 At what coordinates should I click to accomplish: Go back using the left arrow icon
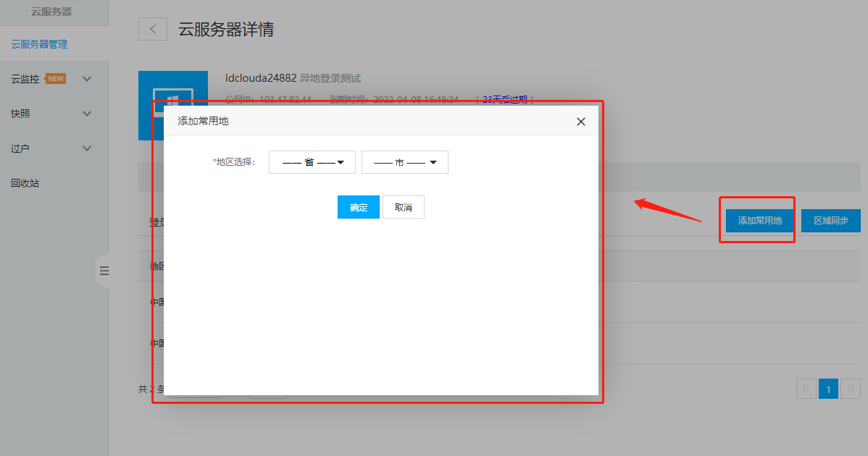click(x=152, y=28)
